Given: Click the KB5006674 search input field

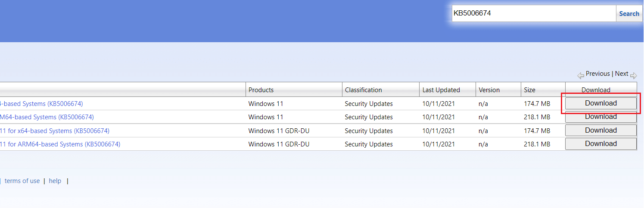Looking at the screenshot, I should tap(533, 14).
